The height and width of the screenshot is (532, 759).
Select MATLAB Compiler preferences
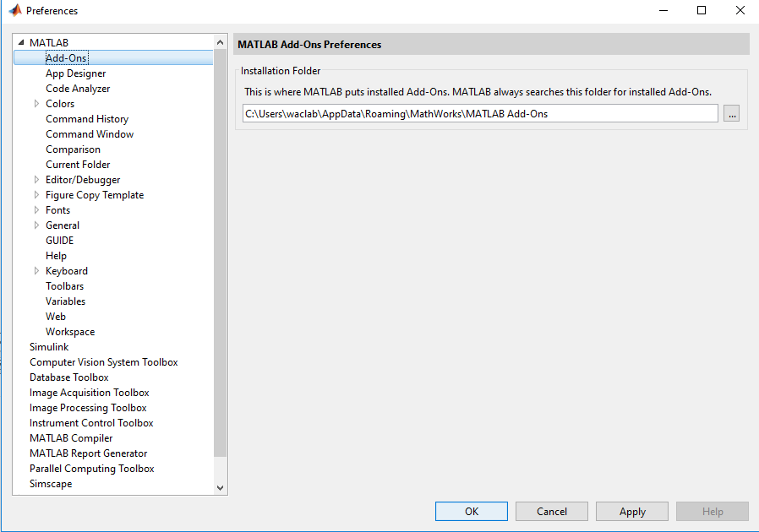click(x=71, y=438)
